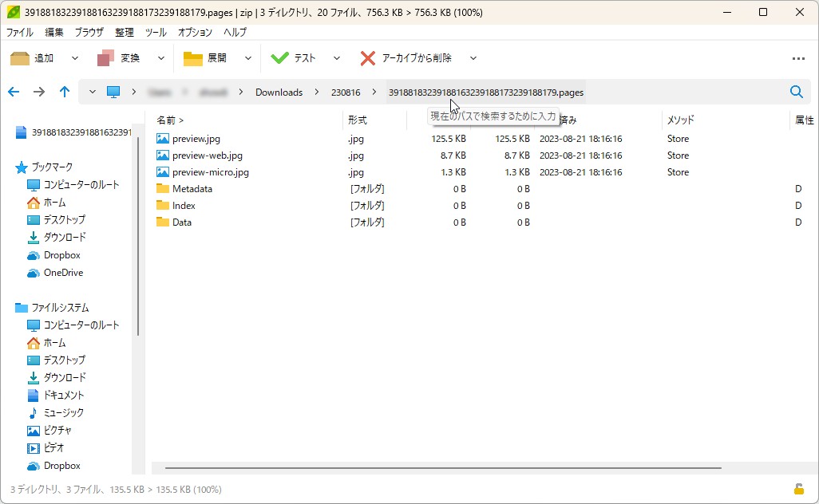Open Dropbox under ファイルシステム
This screenshot has height=504, width=819.
click(x=53, y=466)
